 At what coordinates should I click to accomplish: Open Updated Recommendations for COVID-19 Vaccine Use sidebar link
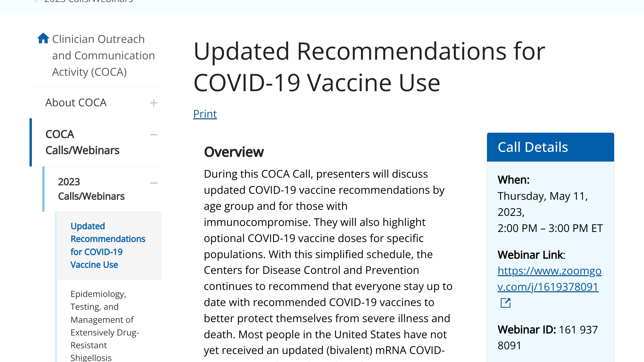pos(108,245)
